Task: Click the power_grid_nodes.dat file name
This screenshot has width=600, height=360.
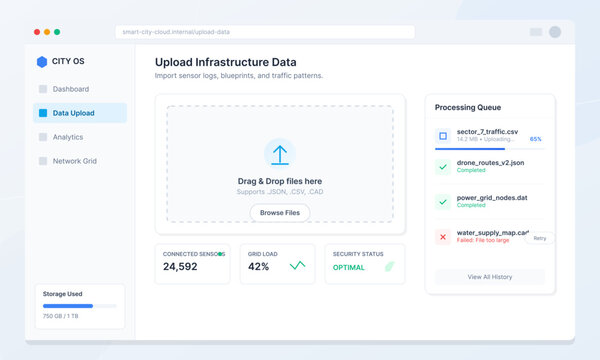Action: tap(492, 198)
